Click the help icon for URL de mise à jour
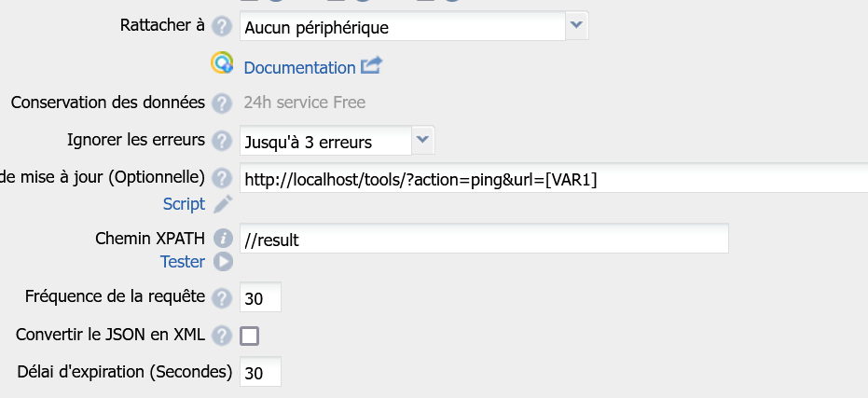Screen dimensions: 868x398 coord(222,178)
